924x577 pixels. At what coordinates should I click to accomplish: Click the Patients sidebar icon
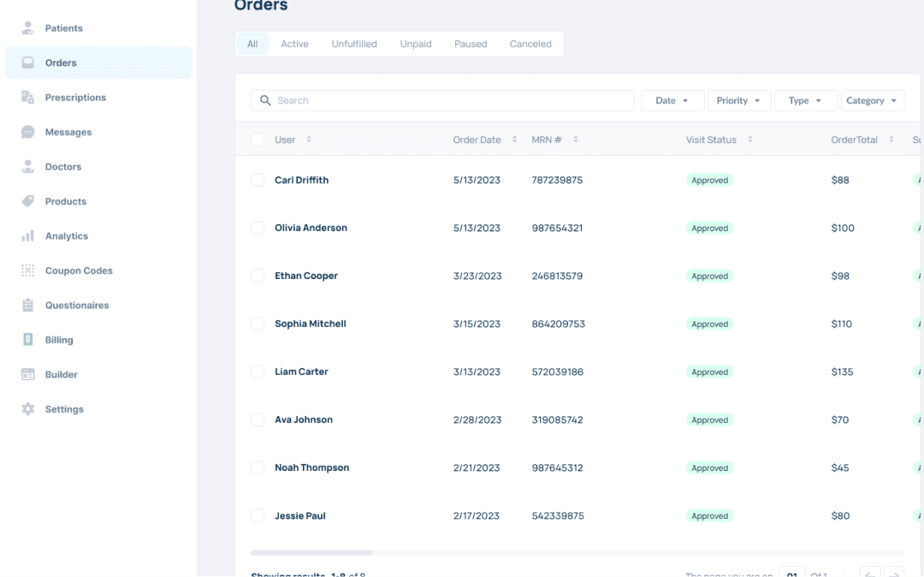[x=28, y=28]
